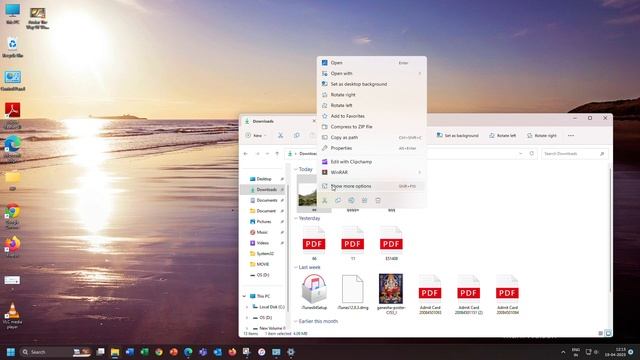Open Pictures in sidebar
This screenshot has height=360, width=640.
264,222
